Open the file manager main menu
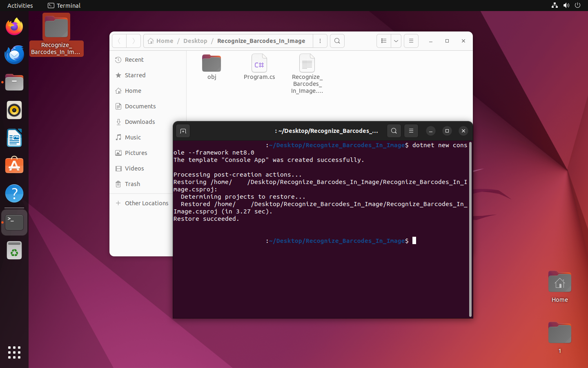The width and height of the screenshot is (588, 368). (411, 41)
